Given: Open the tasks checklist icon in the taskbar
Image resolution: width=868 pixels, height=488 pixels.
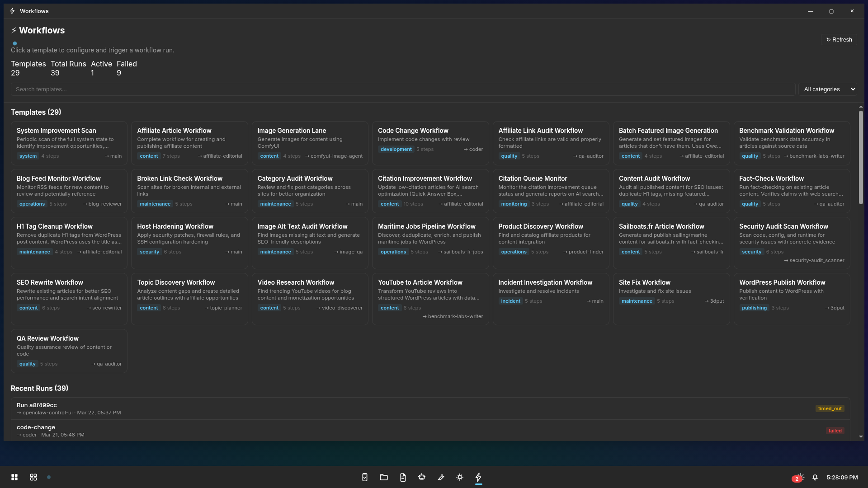Looking at the screenshot, I should click(x=365, y=477).
